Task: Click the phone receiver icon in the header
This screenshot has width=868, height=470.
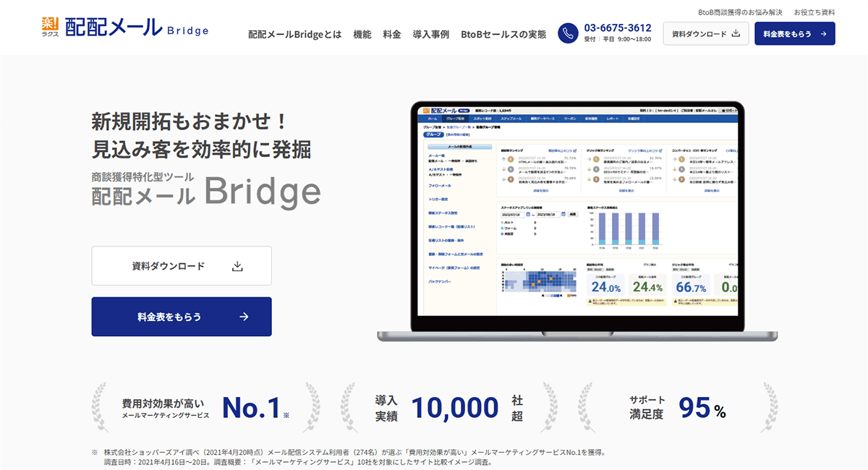Action: 566,33
